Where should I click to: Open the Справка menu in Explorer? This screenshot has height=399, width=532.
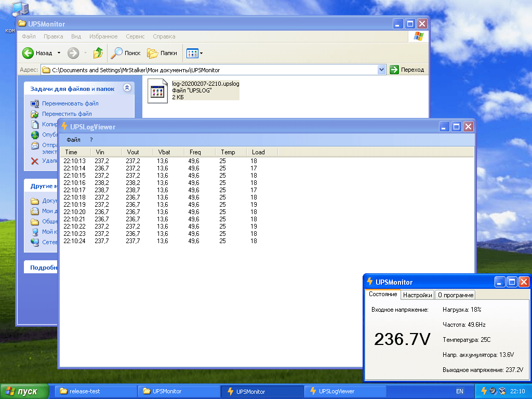point(164,36)
